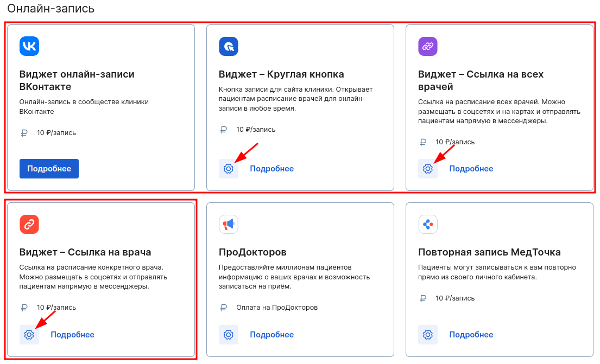
Task: Click the ПроДокторов megaphone icon
Action: [x=229, y=224]
